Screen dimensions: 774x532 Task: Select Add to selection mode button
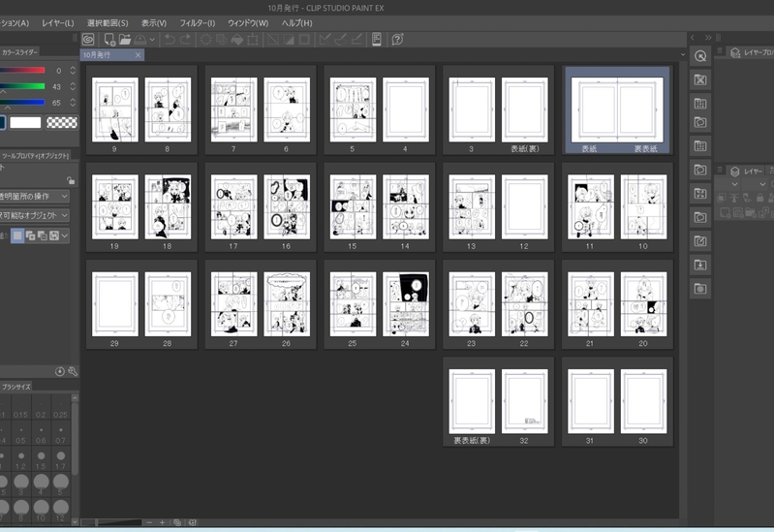30,235
